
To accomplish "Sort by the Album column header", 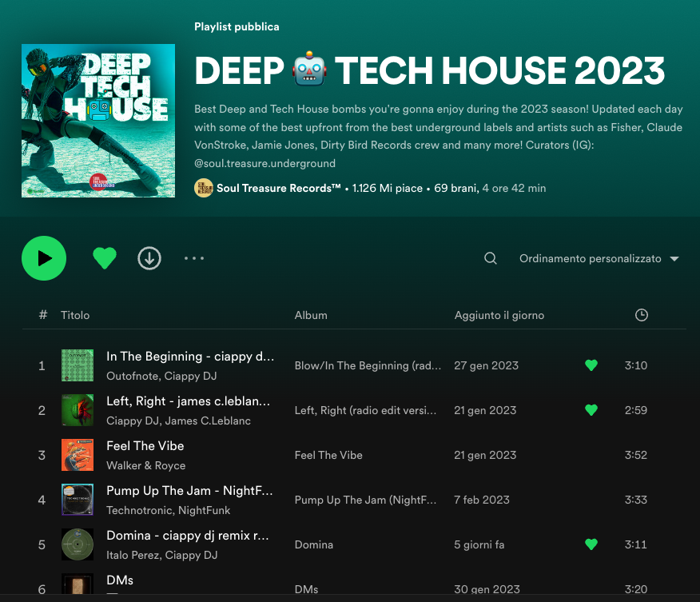I will (311, 315).
